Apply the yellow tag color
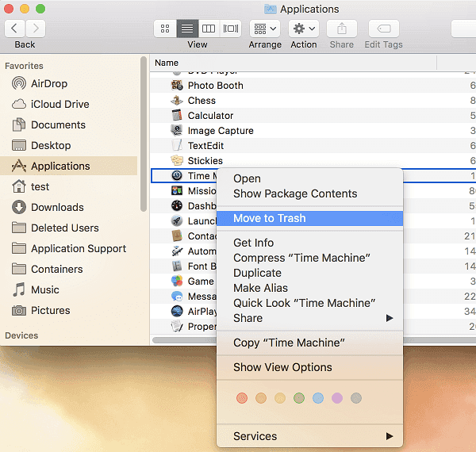 pos(280,398)
